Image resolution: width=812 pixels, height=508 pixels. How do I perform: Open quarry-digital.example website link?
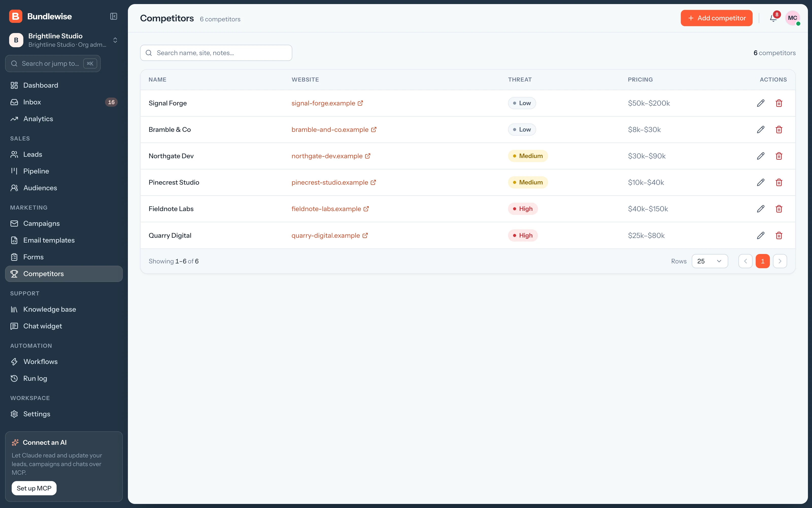pyautogui.click(x=330, y=235)
